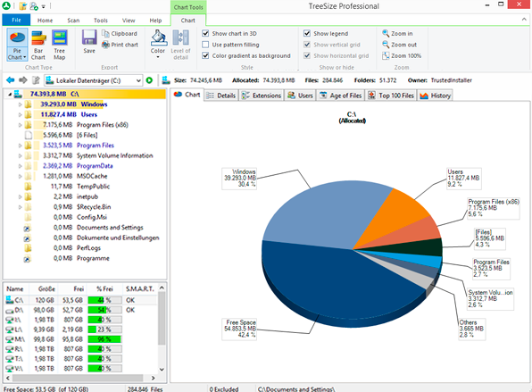Switch to the Home ribbon tab
Viewport: 532px width, 392px height.
coord(45,21)
